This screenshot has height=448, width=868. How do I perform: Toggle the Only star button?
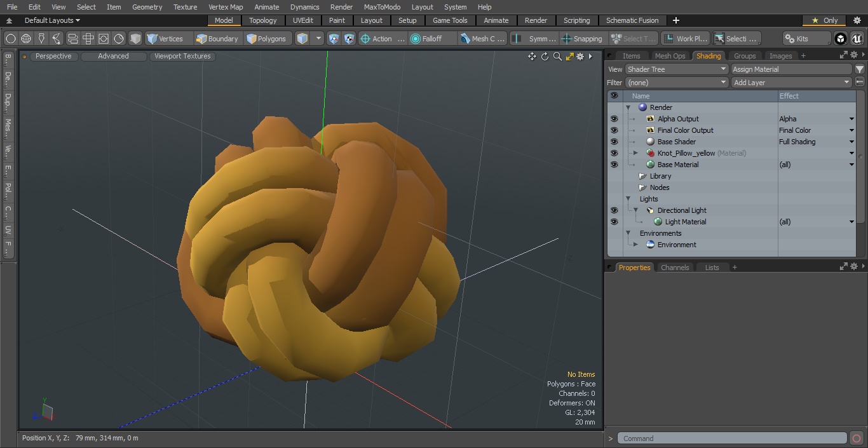coord(824,20)
